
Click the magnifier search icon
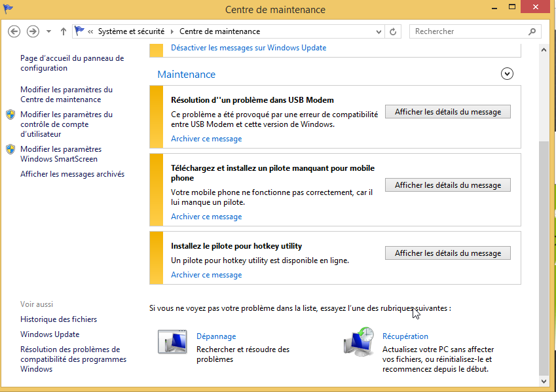pyautogui.click(x=532, y=31)
